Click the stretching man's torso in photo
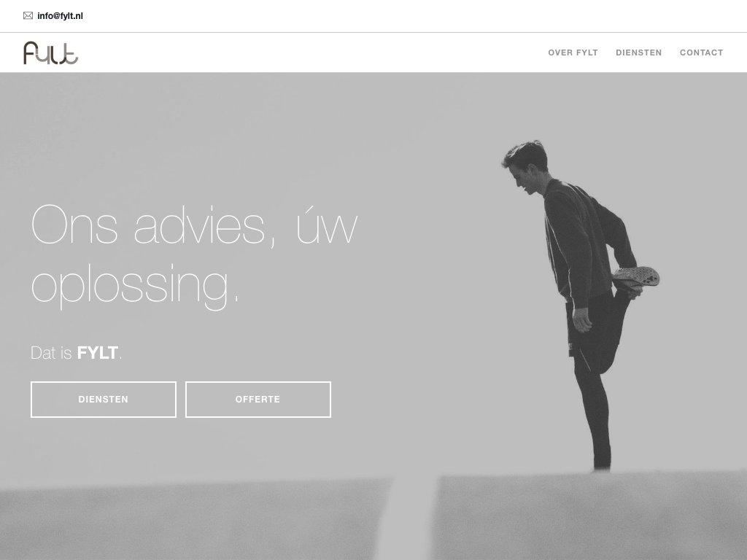This screenshot has width=747, height=560. (578, 243)
